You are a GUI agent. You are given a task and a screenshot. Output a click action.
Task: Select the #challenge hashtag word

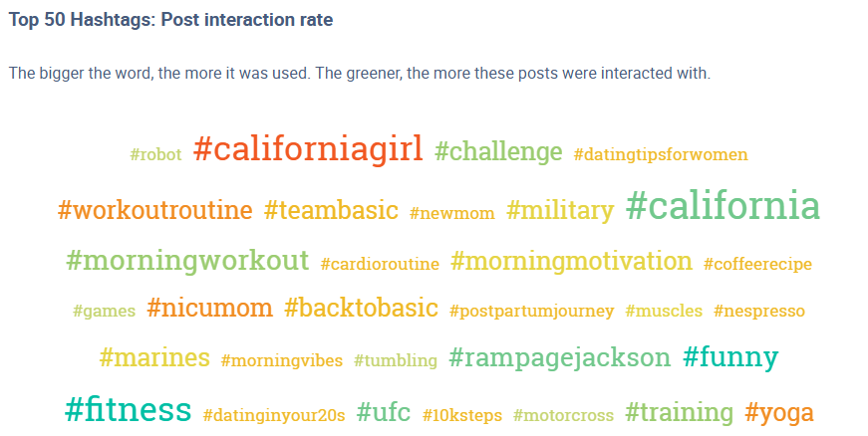point(498,152)
